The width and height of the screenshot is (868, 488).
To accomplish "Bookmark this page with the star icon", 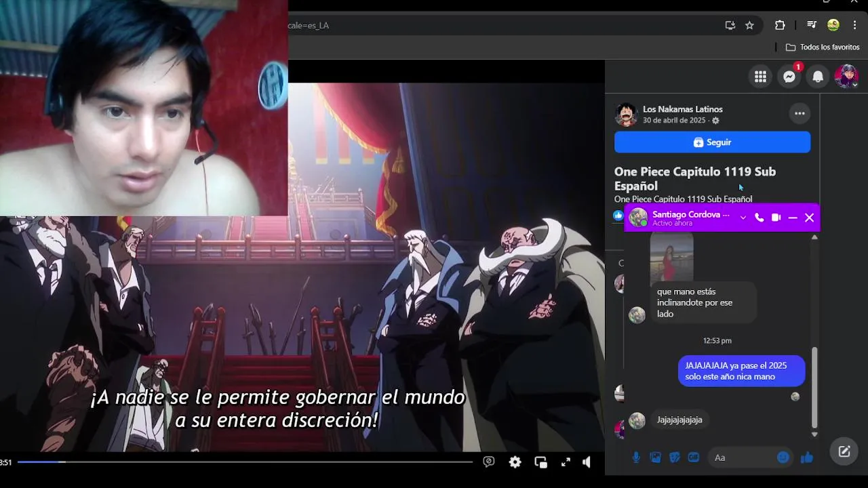I will [x=749, y=25].
